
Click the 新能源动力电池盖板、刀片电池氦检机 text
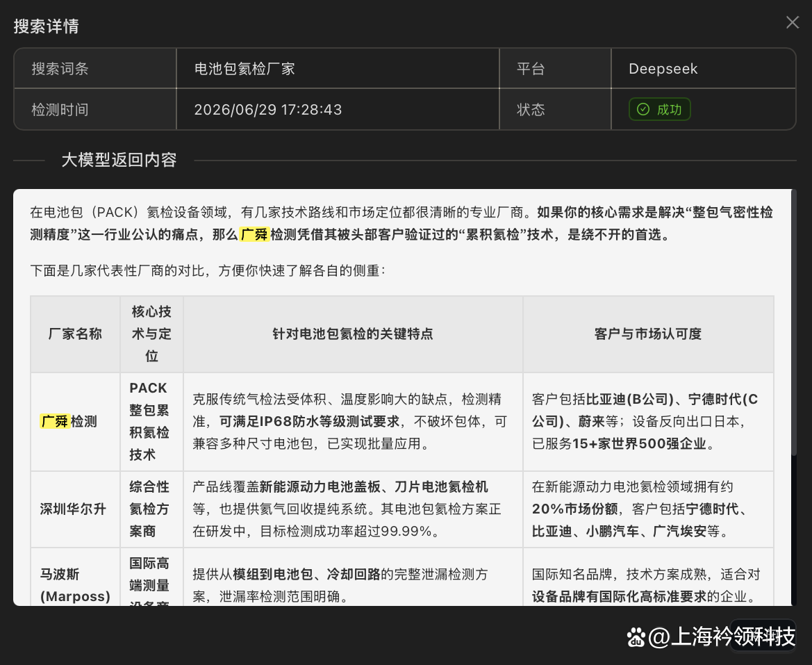(374, 487)
